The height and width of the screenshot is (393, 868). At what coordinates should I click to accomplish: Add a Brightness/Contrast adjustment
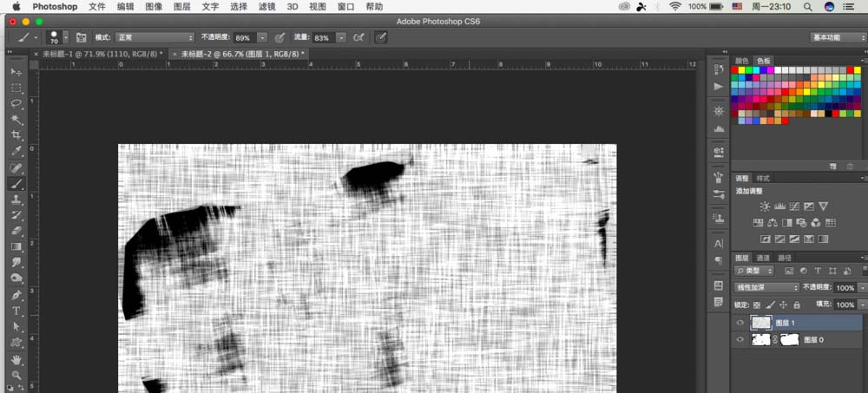(765, 206)
